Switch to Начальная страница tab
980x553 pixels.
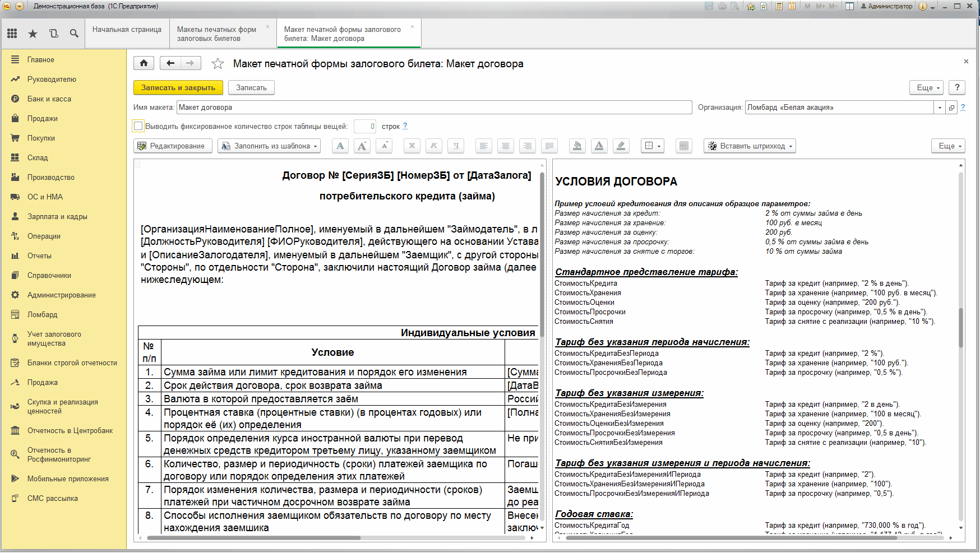pos(127,30)
